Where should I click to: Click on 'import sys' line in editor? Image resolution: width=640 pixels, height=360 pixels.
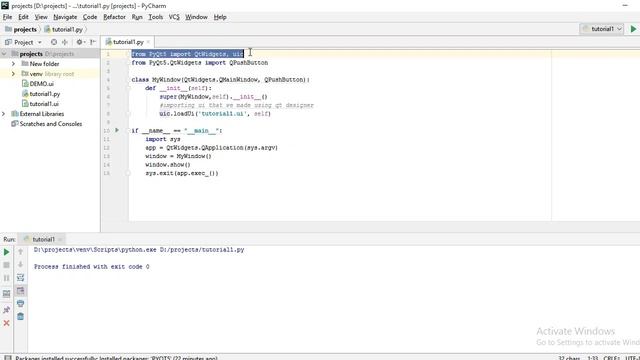point(162,139)
